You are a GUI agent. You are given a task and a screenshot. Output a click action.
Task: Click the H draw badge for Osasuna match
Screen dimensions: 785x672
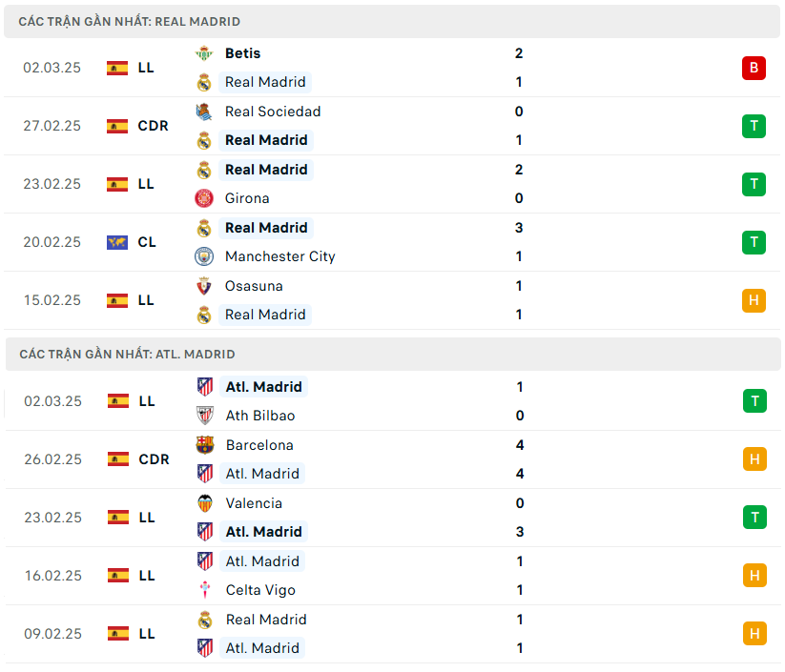tap(754, 300)
